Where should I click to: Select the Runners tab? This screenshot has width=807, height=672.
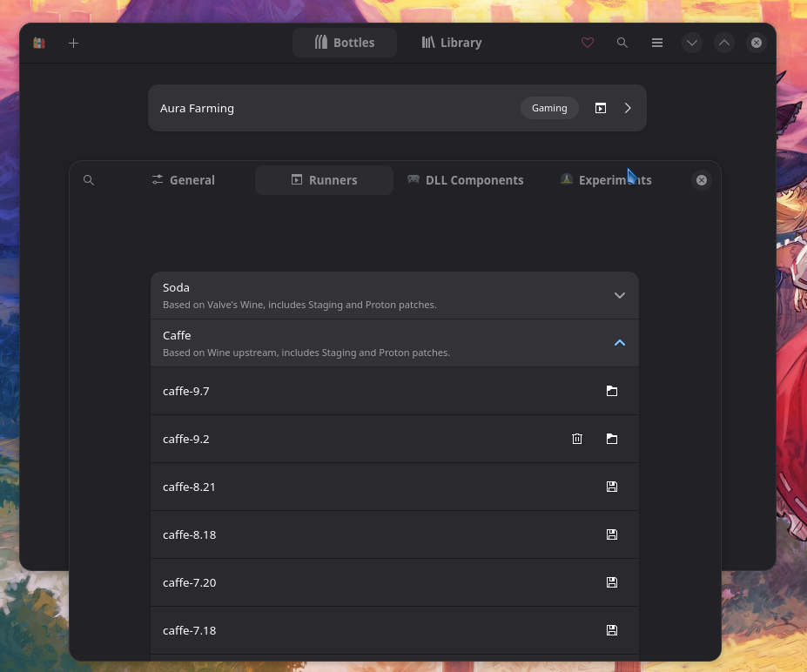[x=324, y=180]
